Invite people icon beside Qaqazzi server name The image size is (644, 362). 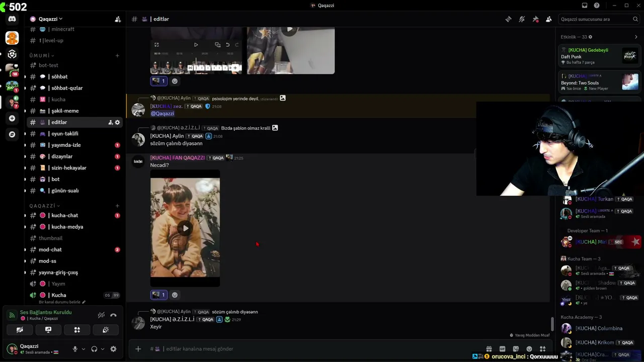click(118, 19)
